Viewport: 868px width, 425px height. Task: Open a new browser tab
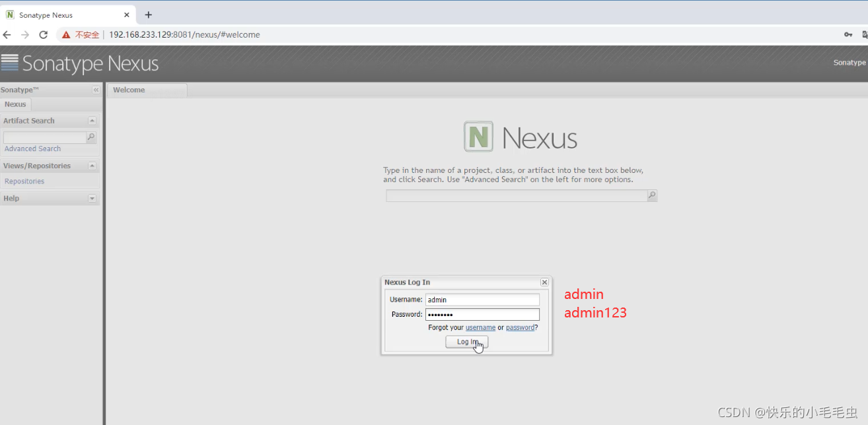point(148,15)
